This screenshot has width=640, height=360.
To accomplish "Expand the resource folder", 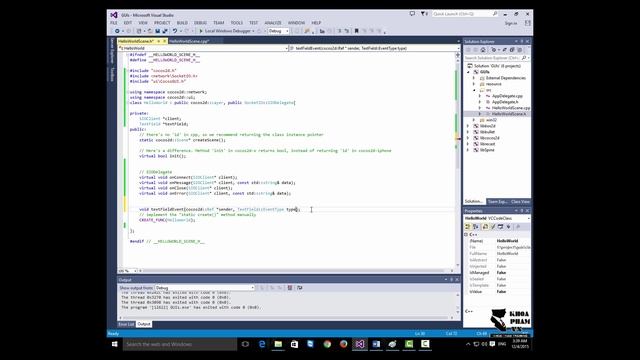I will coord(474,84).
